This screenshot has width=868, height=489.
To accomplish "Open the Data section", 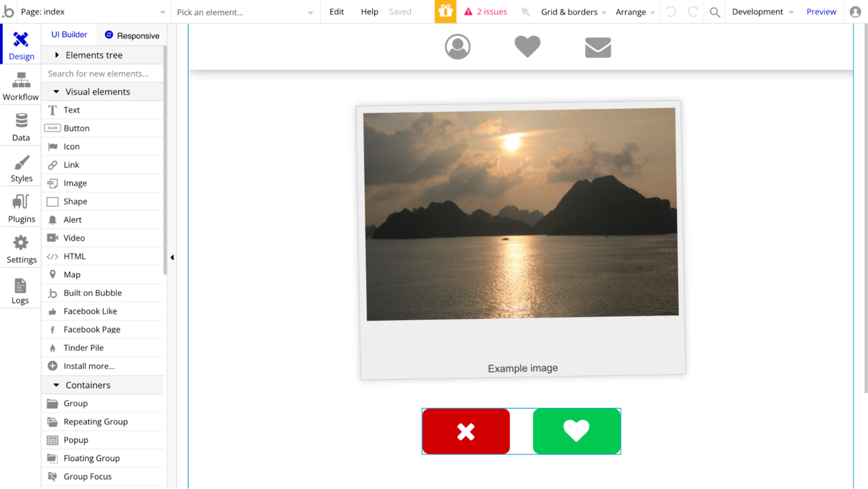I will tap(21, 127).
